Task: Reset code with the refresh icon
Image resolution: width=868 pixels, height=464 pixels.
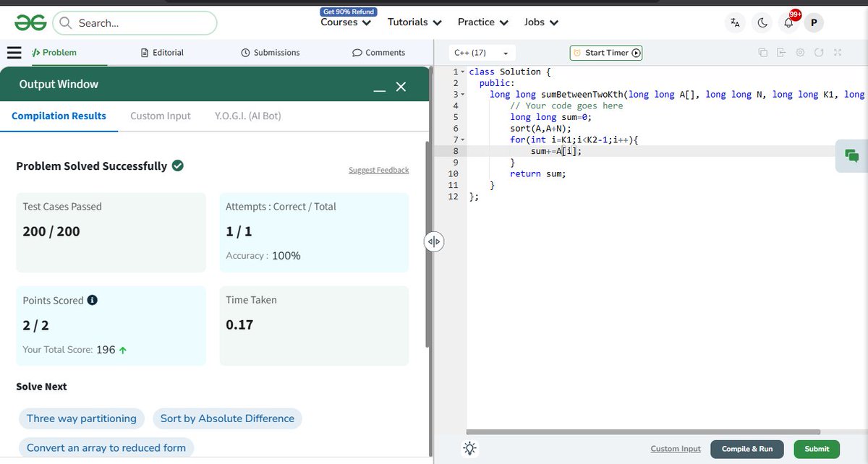Action: coord(819,53)
